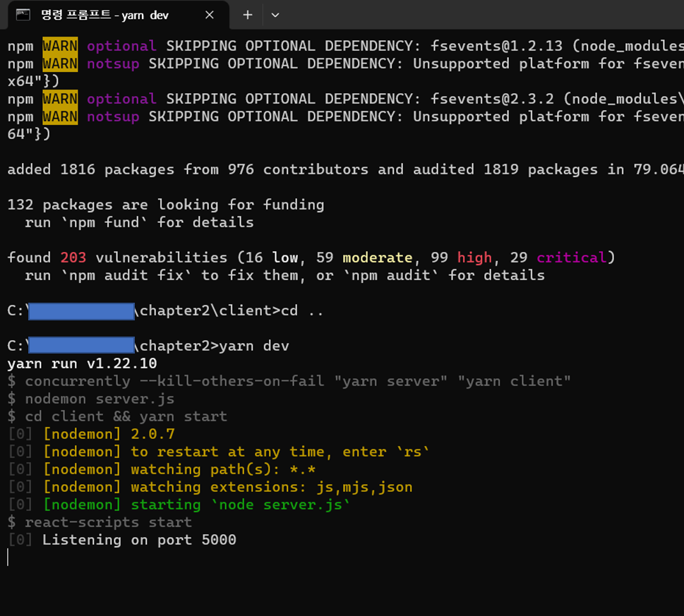
Task: Click the magenta optional label
Action: coord(121,45)
